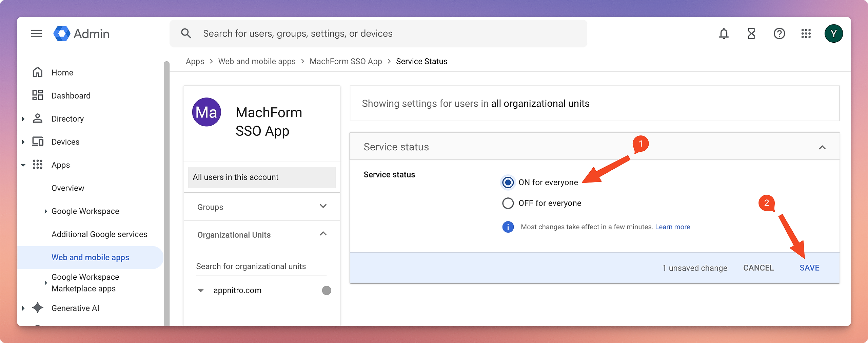Go to Dashboard in the sidebar
The height and width of the screenshot is (343, 868).
click(x=71, y=96)
